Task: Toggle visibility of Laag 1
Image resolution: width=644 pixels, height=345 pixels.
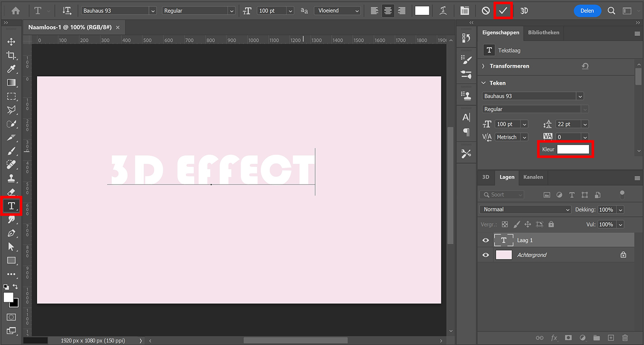Action: pyautogui.click(x=485, y=240)
